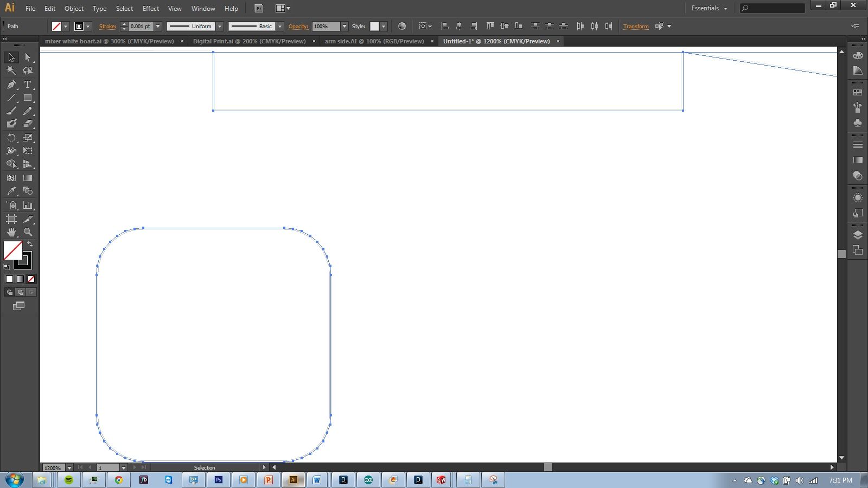Set paint mode to Color
This screenshot has height=488, width=868.
click(9, 279)
